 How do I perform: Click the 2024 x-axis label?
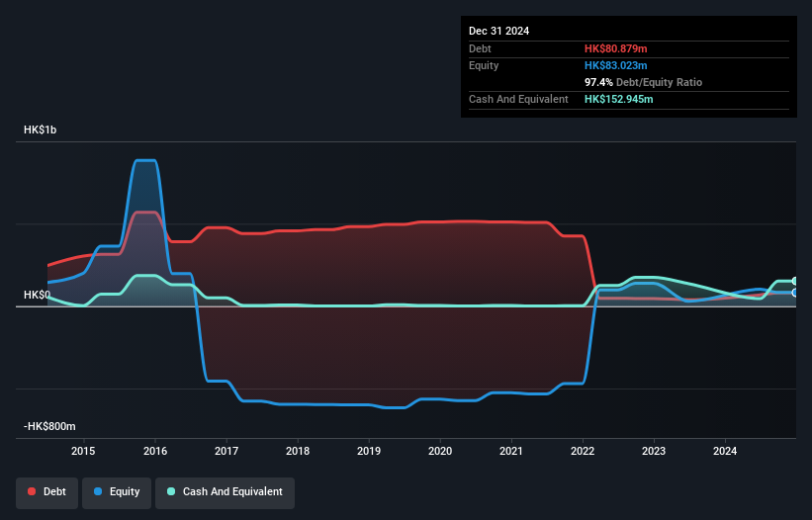(725, 451)
